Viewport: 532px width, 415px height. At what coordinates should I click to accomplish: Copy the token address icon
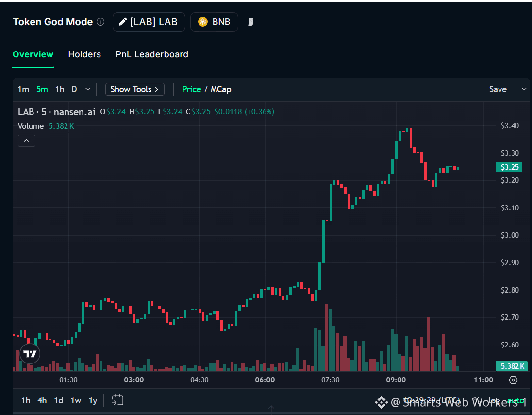pyautogui.click(x=250, y=22)
